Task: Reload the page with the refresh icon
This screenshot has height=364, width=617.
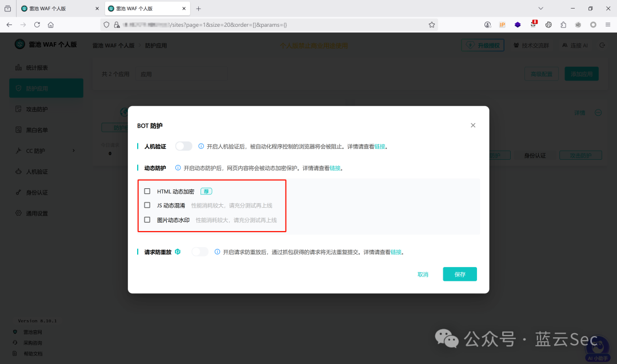Action: [37, 25]
